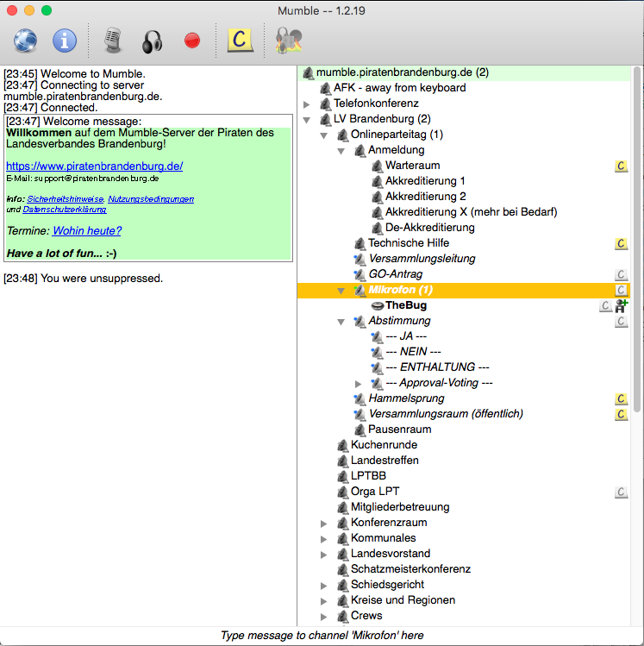Select the Akkreditierung 1 channel
This screenshot has height=646, width=644.
click(425, 181)
